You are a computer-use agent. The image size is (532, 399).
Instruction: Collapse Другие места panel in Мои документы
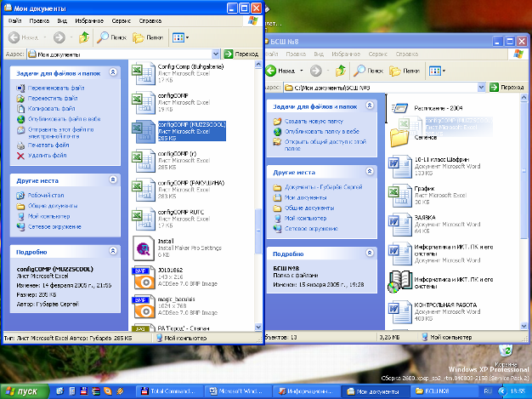pos(113,181)
